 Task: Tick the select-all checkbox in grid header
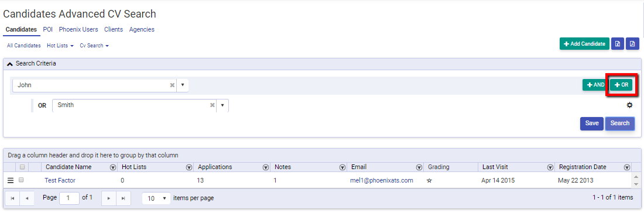[22, 167]
